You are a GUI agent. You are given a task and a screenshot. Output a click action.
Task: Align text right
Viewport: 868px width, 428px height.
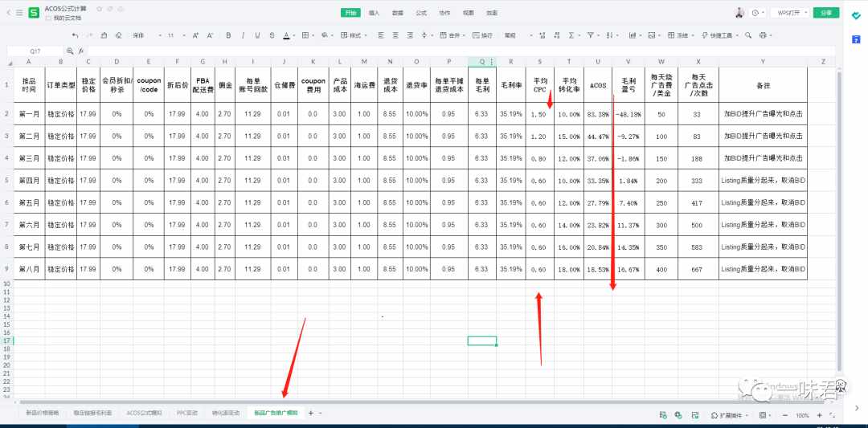click(x=410, y=35)
